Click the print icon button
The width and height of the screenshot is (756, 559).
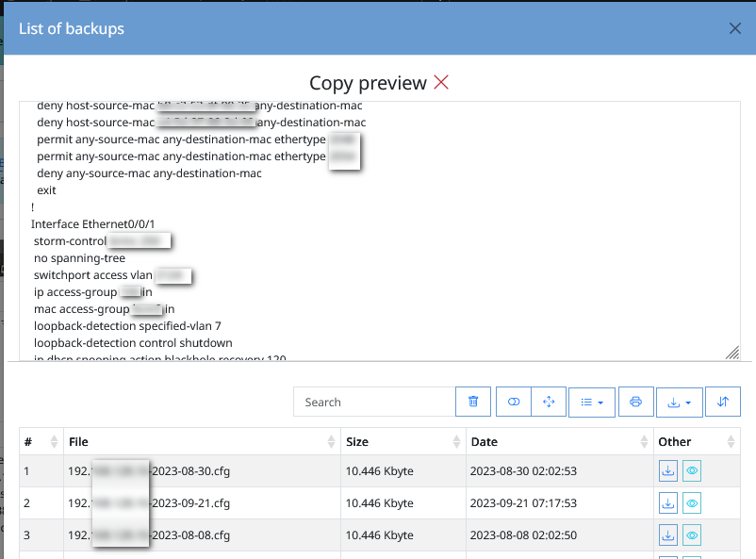pyautogui.click(x=636, y=402)
